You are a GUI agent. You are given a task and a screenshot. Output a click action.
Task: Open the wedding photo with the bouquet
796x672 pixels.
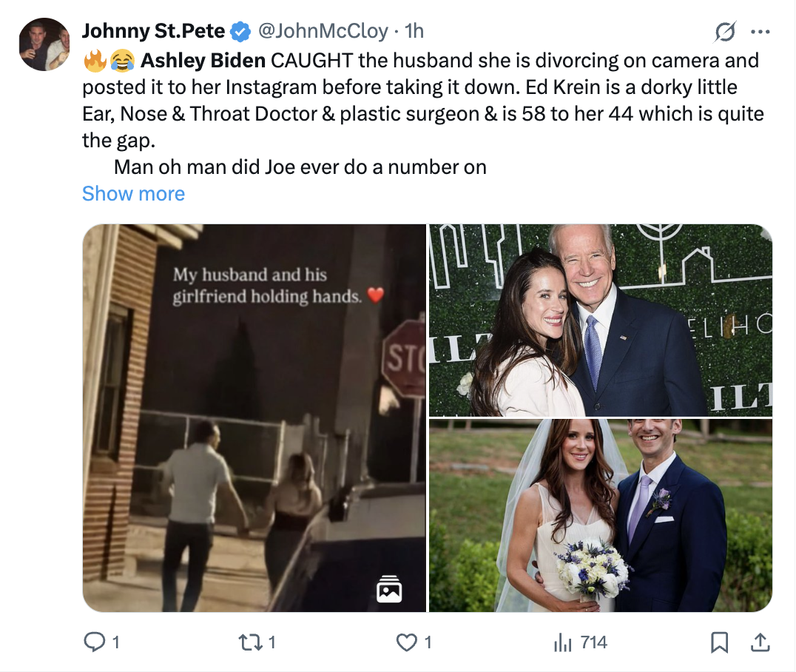[600, 515]
